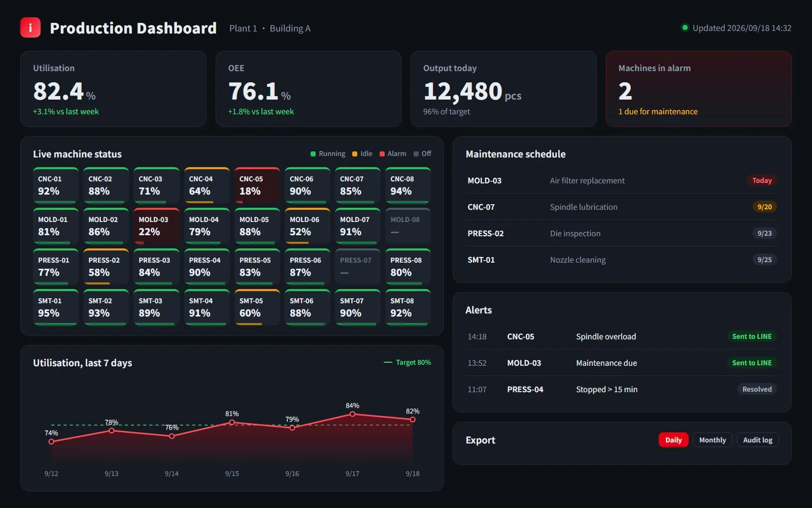
Task: Click the 14:18 alert timestamp
Action: pos(477,336)
